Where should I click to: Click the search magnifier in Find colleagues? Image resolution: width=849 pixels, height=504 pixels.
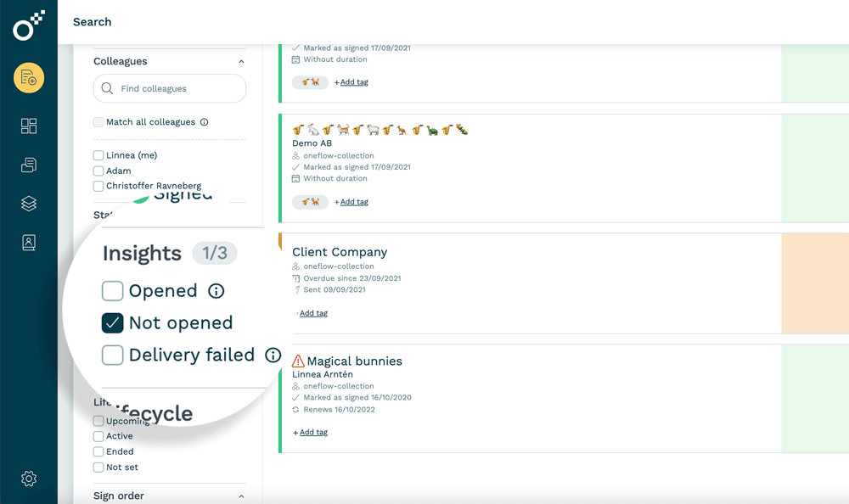pyautogui.click(x=107, y=88)
